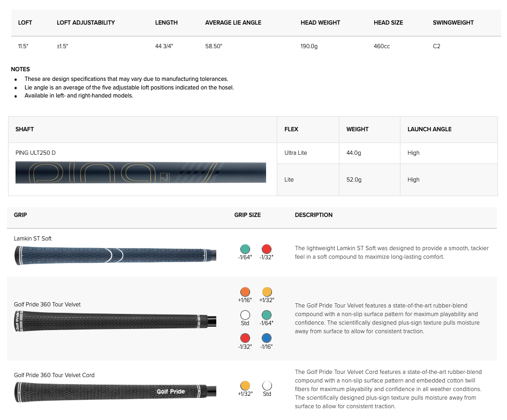Click the PING ULT250 D shaft image

(x=141, y=173)
